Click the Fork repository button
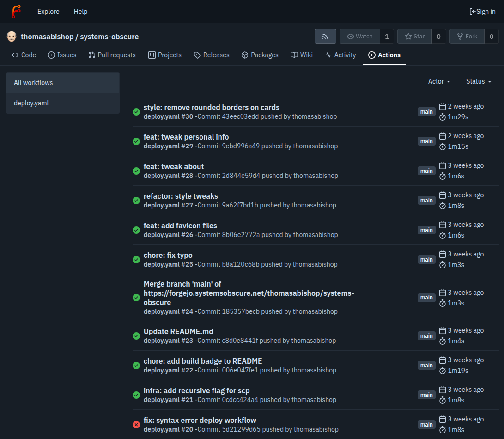The height and width of the screenshot is (439, 504). click(x=467, y=37)
